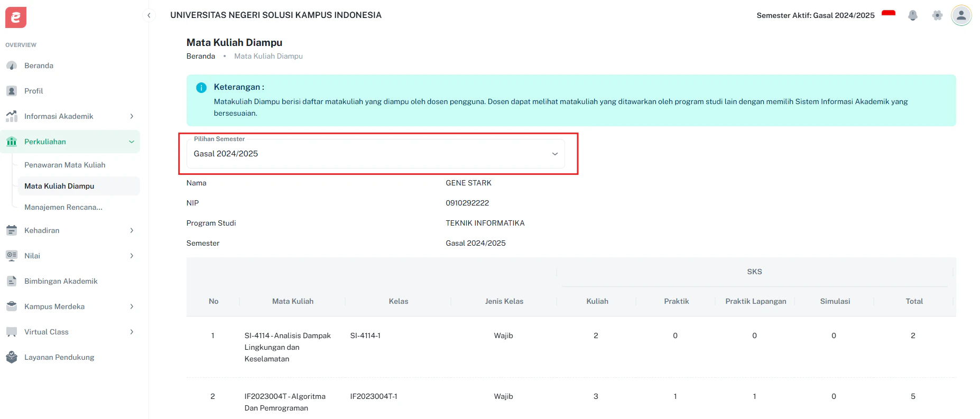Open Penawaran Mata Kuliah submenu item
This screenshot has width=980, height=419.
79,165
